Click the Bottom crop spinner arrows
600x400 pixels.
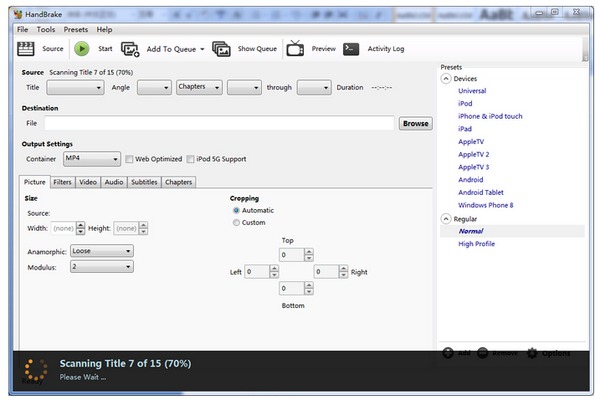(309, 288)
